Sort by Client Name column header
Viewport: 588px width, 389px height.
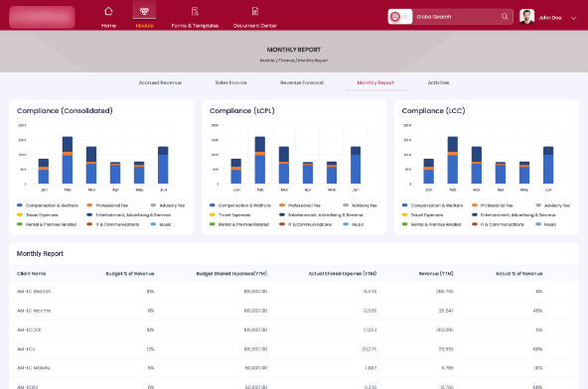(x=31, y=274)
